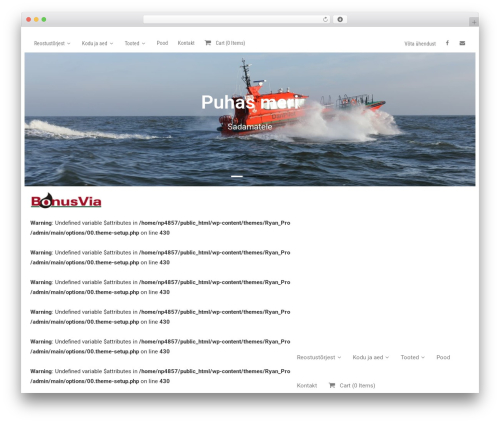This screenshot has height=423, width=500.
Task: Open Pood link in bottom menu
Action: [x=443, y=357]
